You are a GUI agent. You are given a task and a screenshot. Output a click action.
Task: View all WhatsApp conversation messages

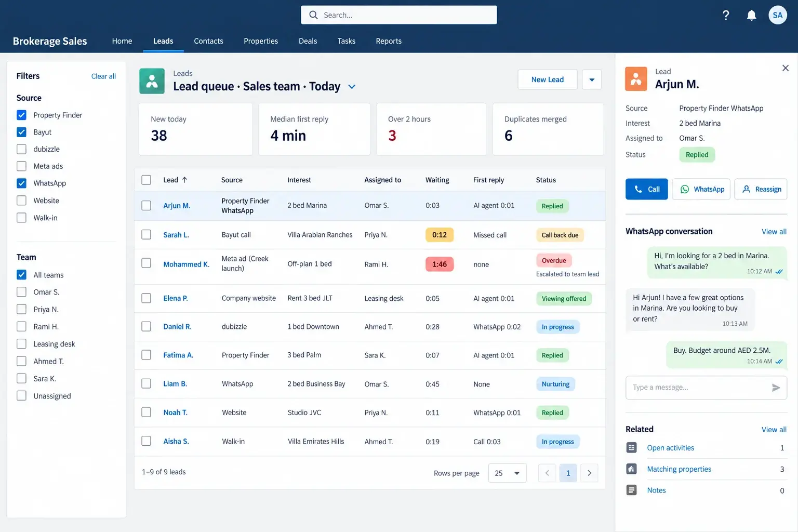click(774, 232)
